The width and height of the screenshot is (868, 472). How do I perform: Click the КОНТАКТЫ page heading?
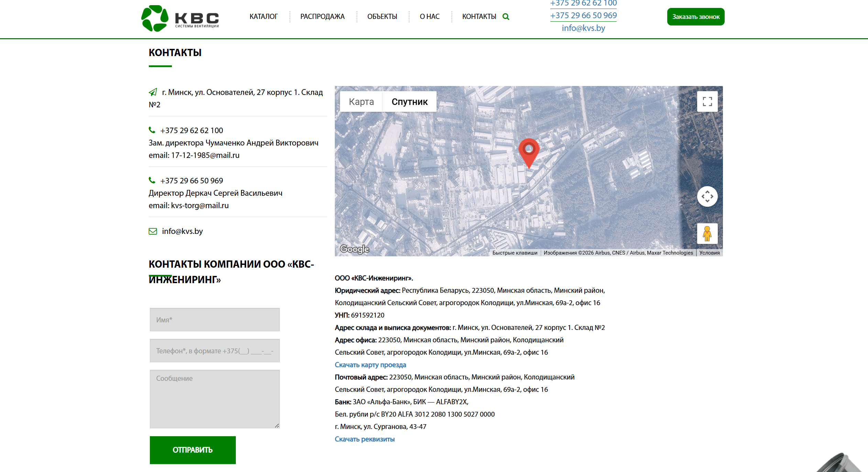[175, 53]
